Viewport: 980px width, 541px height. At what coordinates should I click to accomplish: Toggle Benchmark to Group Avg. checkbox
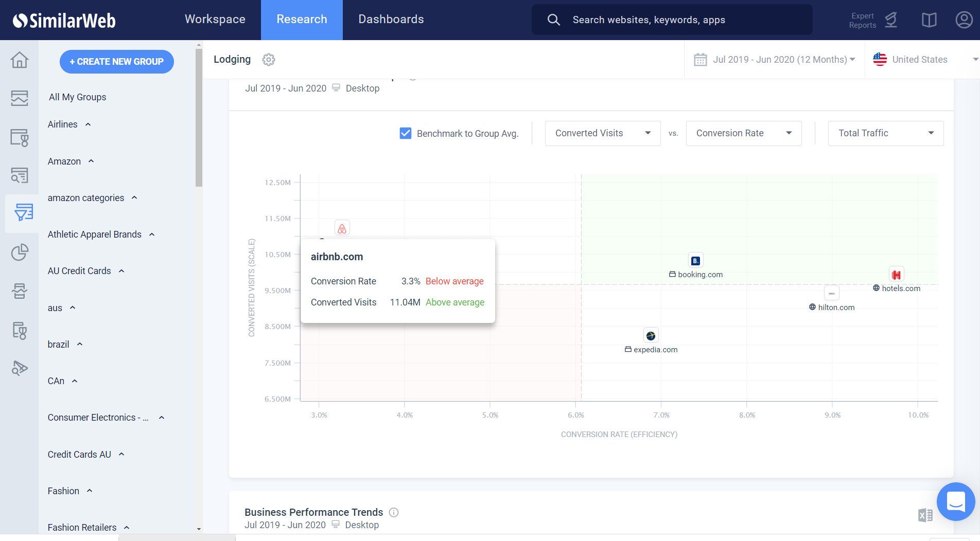(x=406, y=133)
